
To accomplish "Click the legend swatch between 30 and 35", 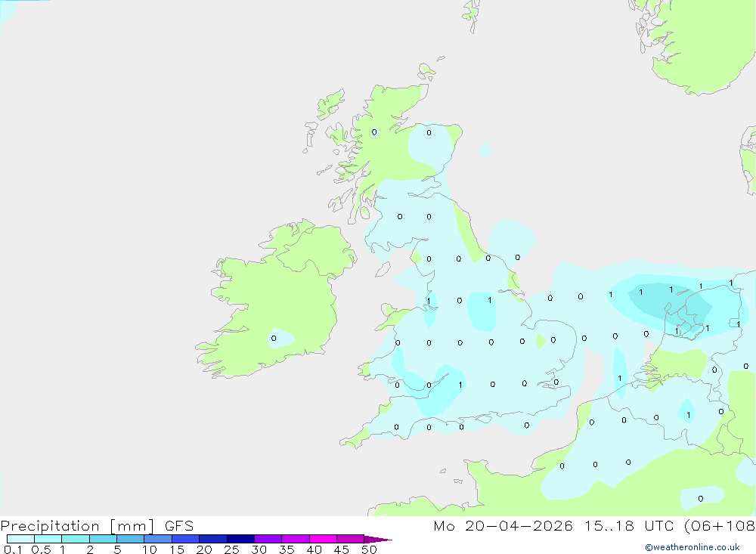I will click(268, 539).
